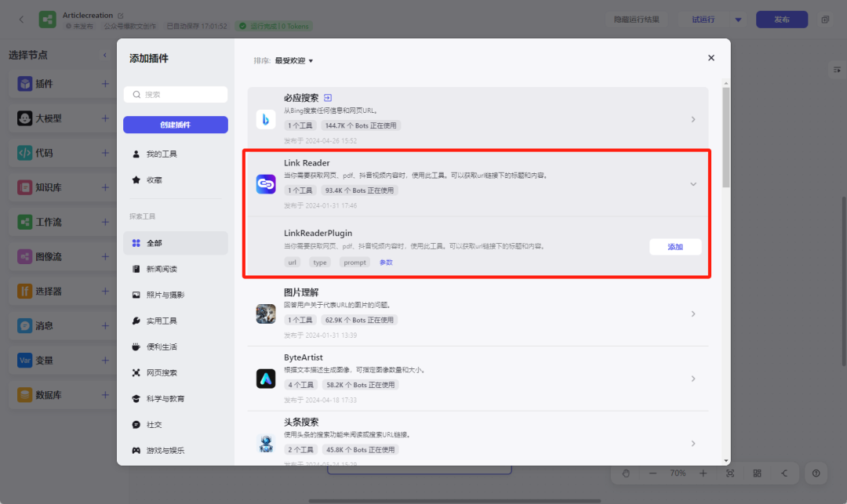The height and width of the screenshot is (504, 847).
Task: Click the 插件 node icon
Action: pyautogui.click(x=25, y=84)
